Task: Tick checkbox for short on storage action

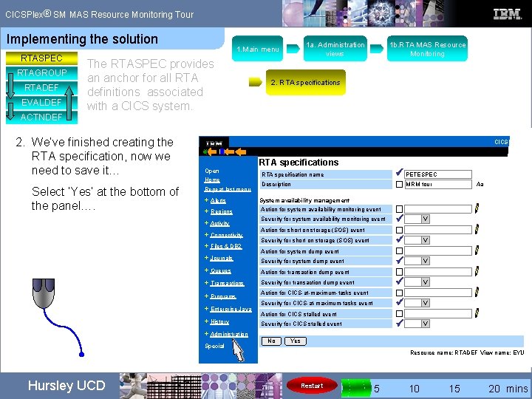Action: coord(399,230)
